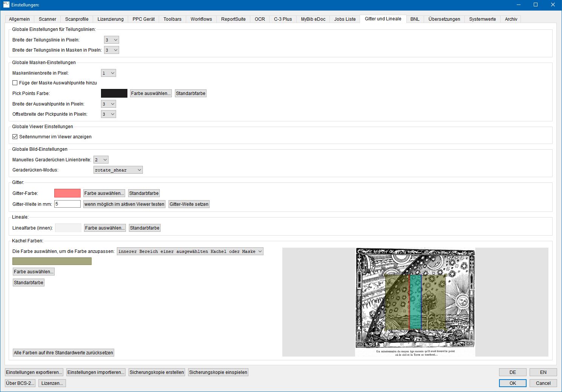
Task: Open Breite der Auswahlpunkte in Pixeln dropdown
Action: click(x=109, y=104)
